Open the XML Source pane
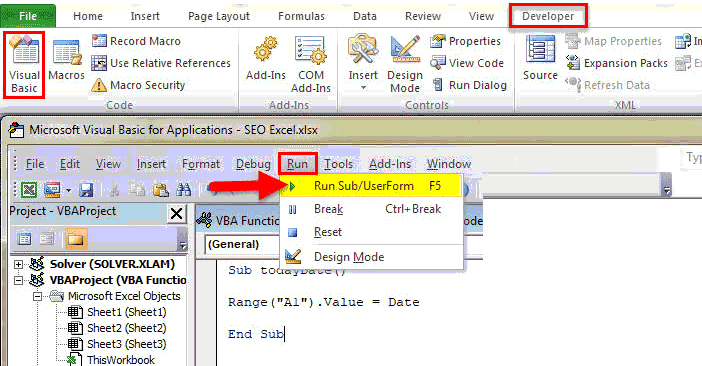 click(540, 58)
